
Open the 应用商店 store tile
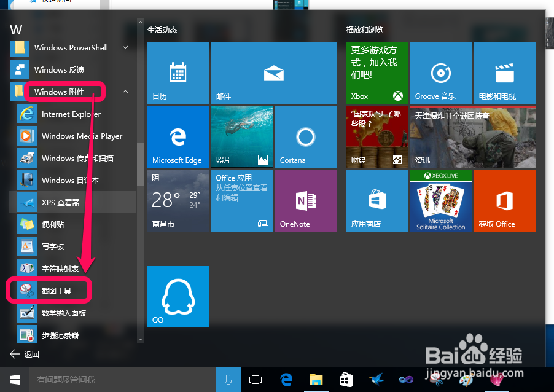click(x=377, y=201)
